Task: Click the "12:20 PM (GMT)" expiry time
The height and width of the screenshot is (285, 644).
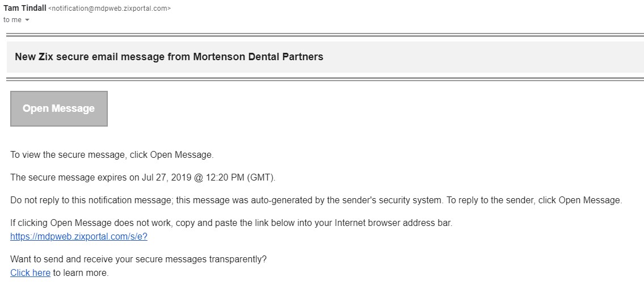Action: tap(238, 177)
